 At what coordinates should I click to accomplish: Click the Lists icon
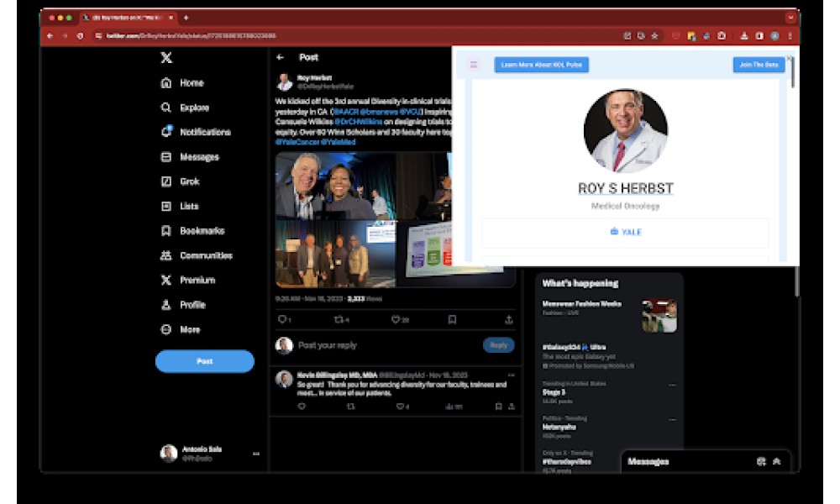point(166,206)
